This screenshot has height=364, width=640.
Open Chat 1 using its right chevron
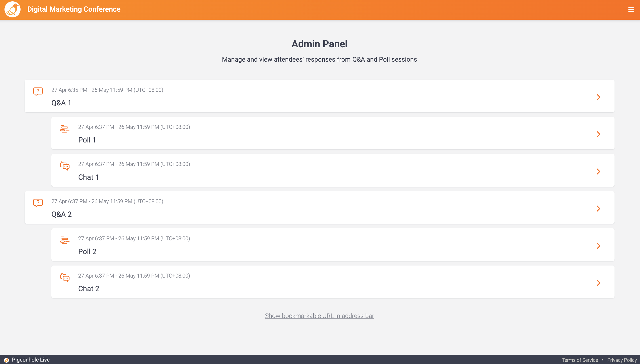(598, 172)
